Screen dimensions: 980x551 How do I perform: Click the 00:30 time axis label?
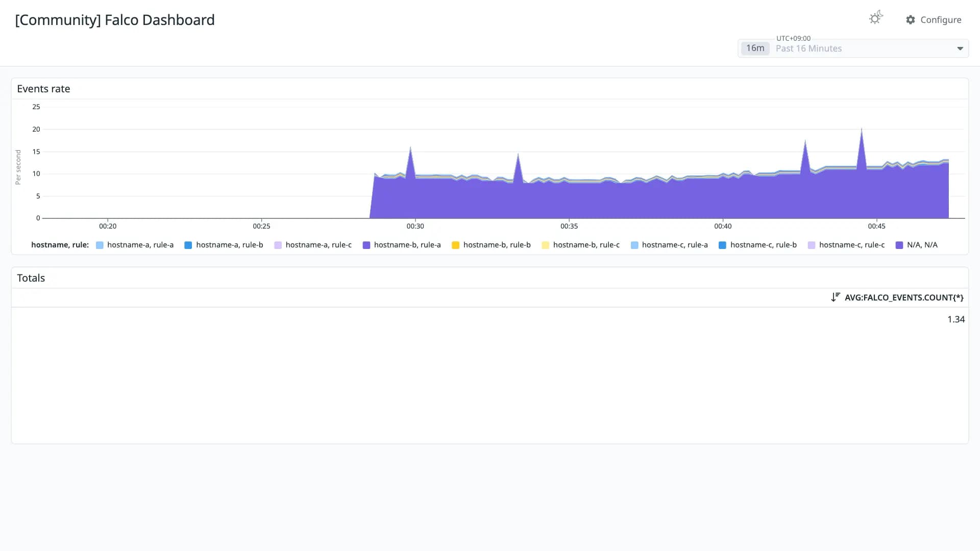tap(415, 226)
